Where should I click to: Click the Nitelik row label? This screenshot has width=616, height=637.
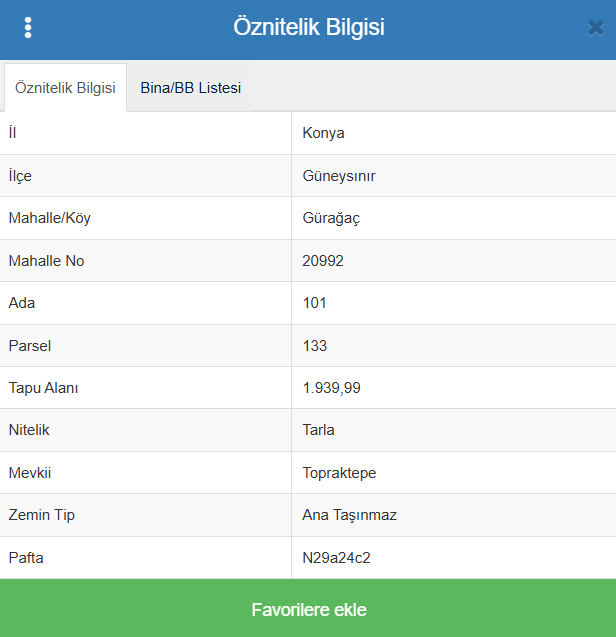coord(29,430)
